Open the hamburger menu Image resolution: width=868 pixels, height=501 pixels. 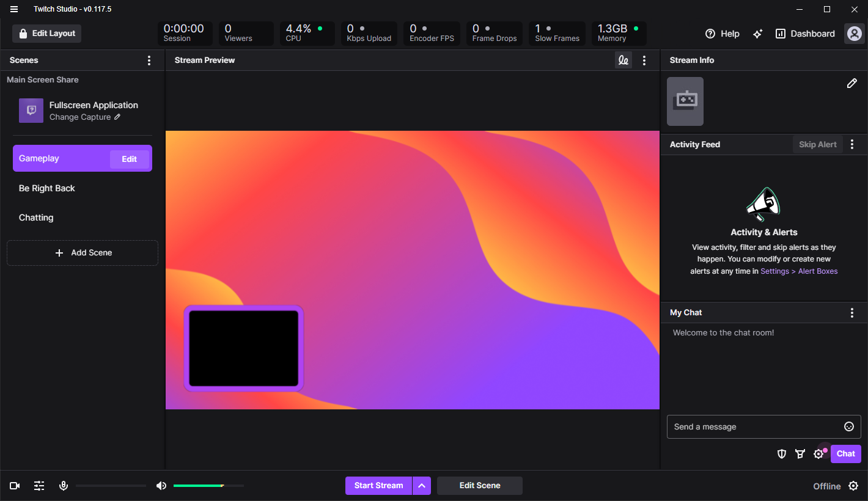tap(13, 9)
